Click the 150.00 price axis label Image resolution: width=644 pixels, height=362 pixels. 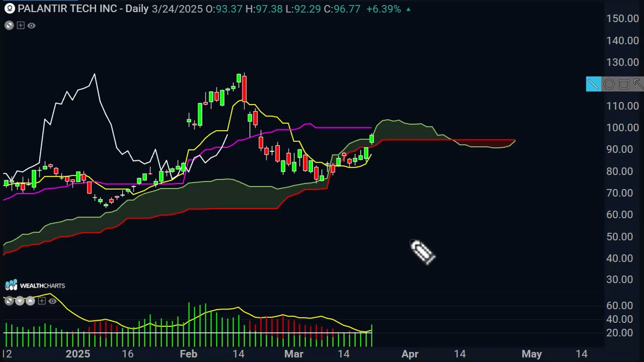click(x=623, y=18)
